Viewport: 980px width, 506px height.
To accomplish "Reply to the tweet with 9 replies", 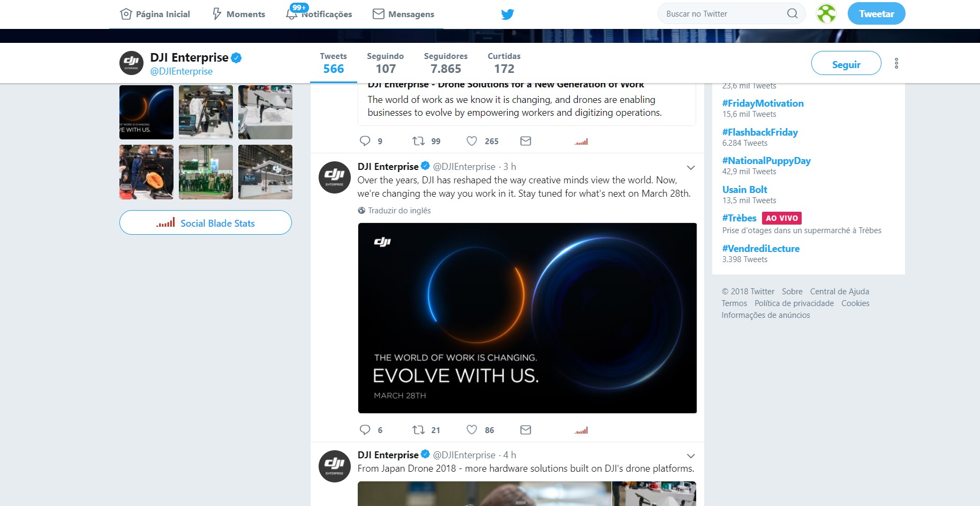I will click(x=365, y=141).
